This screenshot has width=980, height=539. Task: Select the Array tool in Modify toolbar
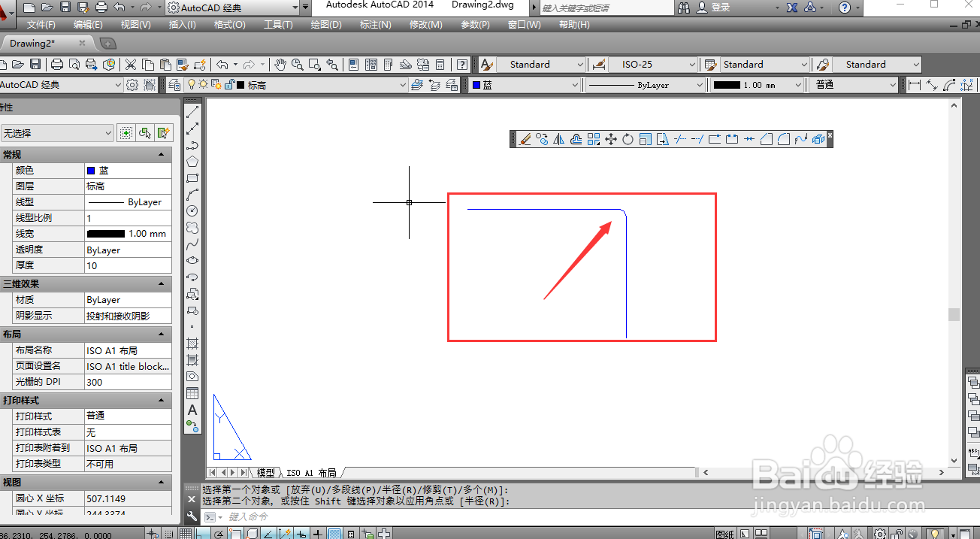point(594,139)
